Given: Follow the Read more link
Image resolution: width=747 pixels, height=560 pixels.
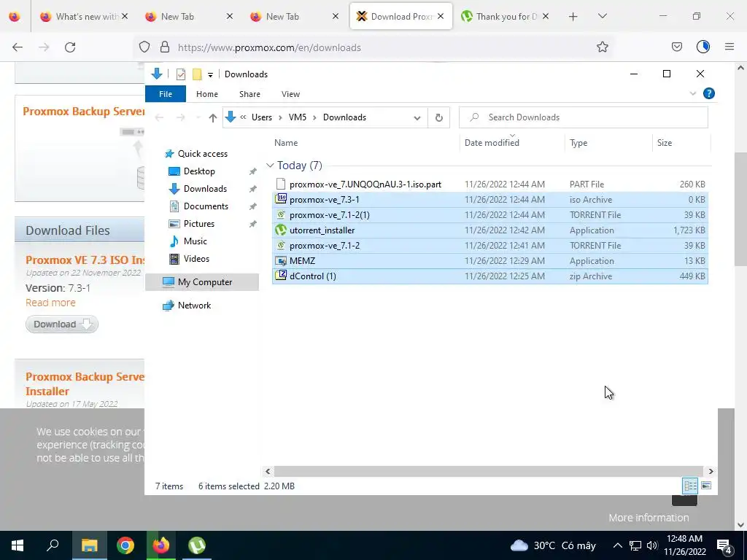Looking at the screenshot, I should pyautogui.click(x=50, y=303).
